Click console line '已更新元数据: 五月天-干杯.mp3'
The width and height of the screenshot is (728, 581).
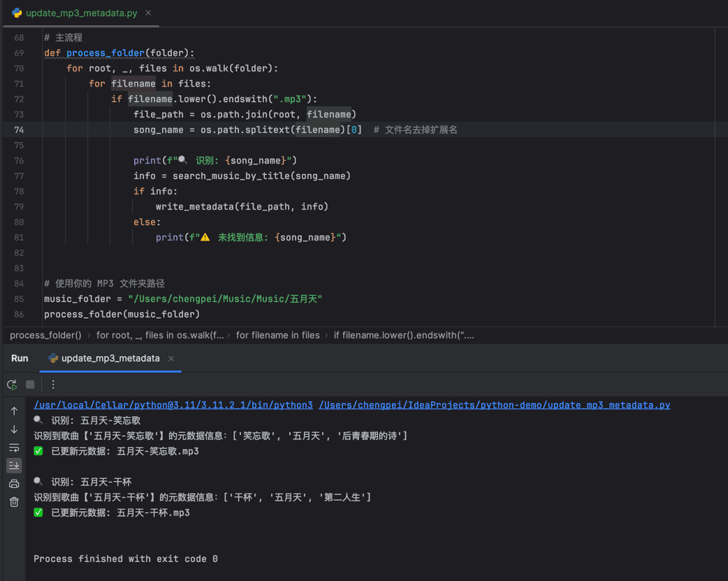click(x=120, y=512)
